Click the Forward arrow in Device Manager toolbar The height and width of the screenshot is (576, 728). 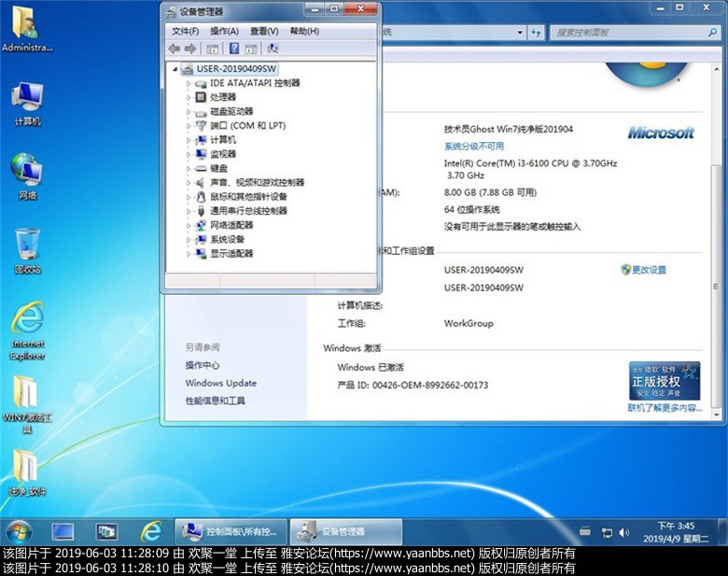pyautogui.click(x=190, y=49)
